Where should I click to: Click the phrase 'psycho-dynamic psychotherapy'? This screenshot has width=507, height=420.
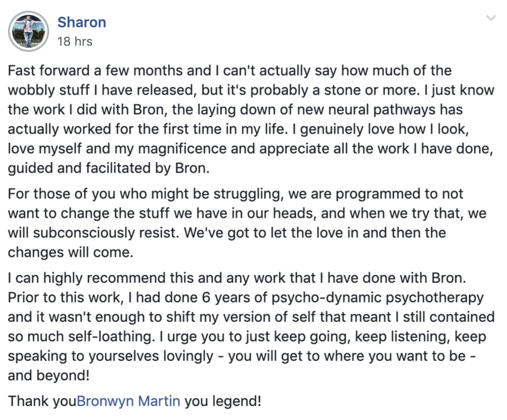pyautogui.click(x=378, y=297)
